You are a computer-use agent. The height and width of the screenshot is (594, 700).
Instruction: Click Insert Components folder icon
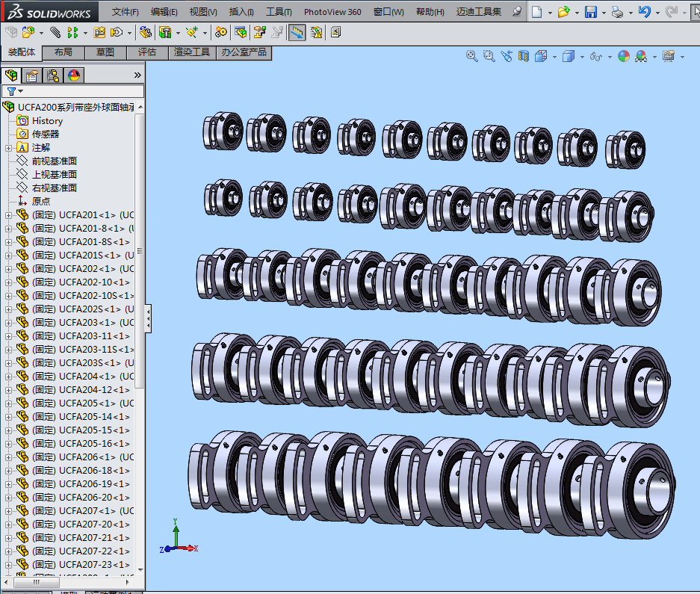28,32
